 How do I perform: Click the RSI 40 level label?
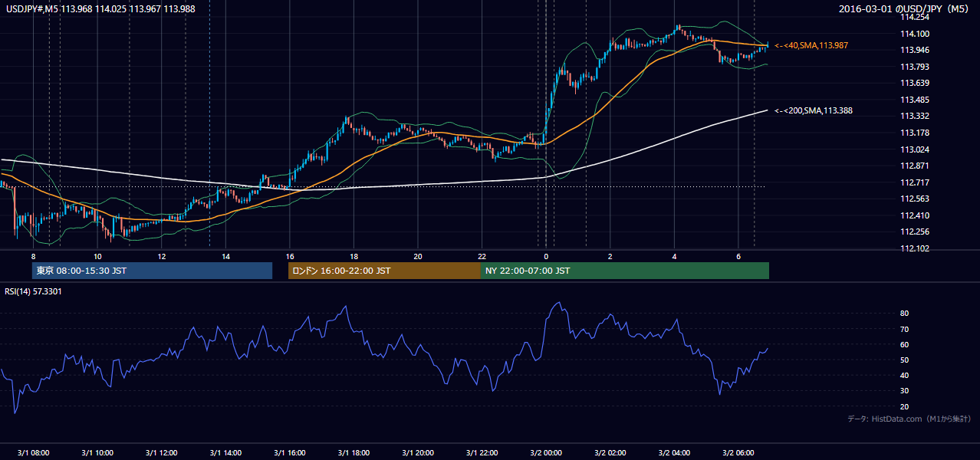[904, 375]
